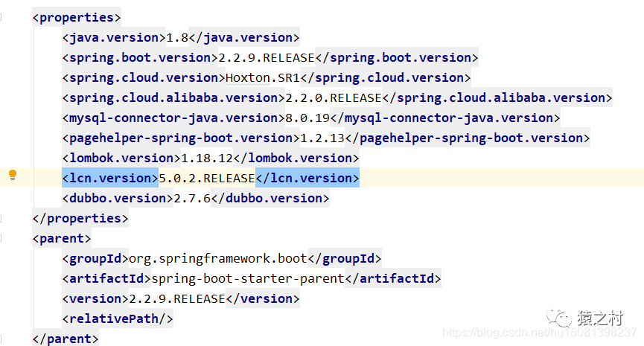The width and height of the screenshot is (644, 346).
Task: Click the mysql connector version 8.0.19
Action: tap(307, 118)
